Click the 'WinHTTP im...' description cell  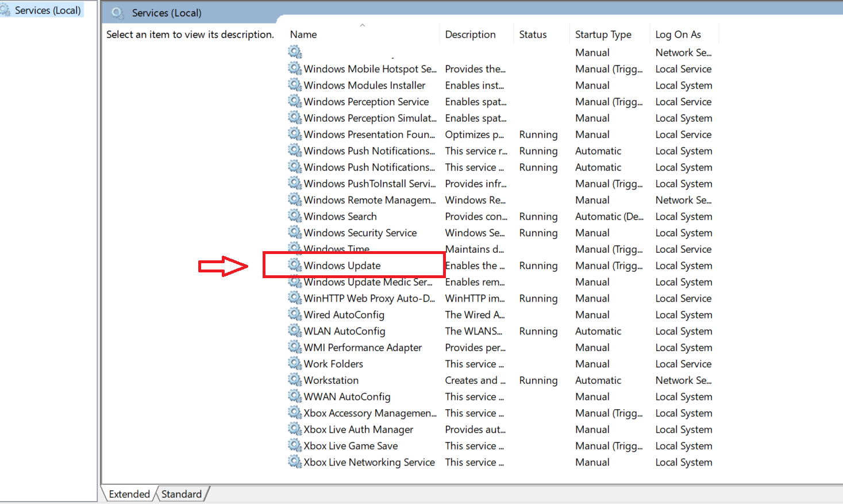475,298
